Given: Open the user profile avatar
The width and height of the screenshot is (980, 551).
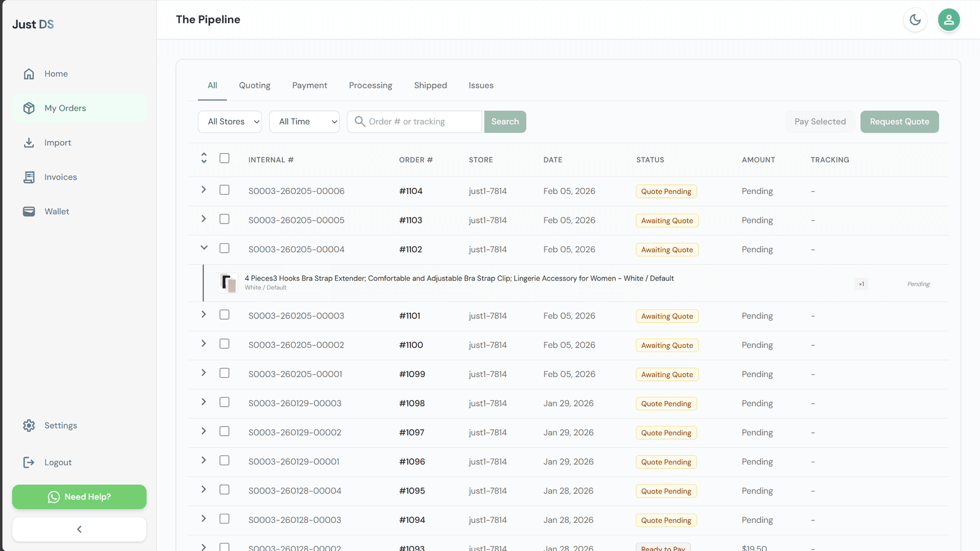Looking at the screenshot, I should 949,20.
